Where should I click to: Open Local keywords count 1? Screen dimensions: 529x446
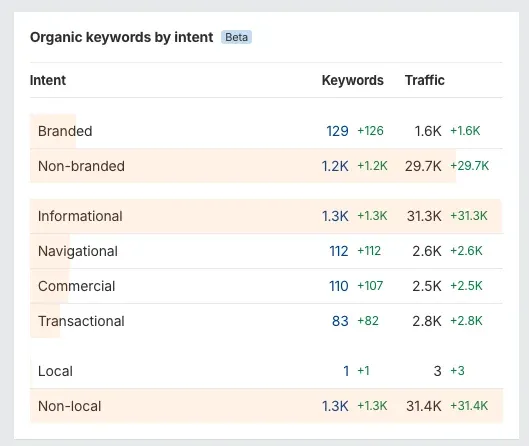click(346, 371)
